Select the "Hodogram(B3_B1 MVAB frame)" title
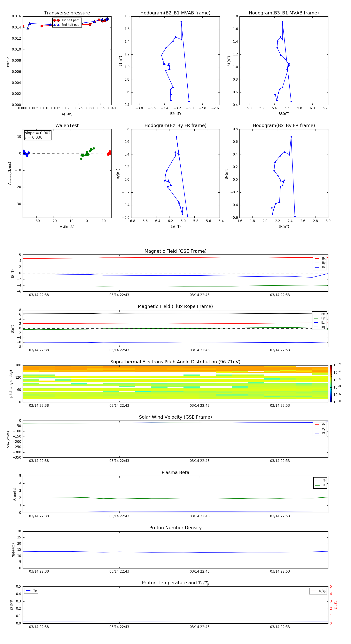This screenshot has width=351, height=644. pyautogui.click(x=284, y=13)
